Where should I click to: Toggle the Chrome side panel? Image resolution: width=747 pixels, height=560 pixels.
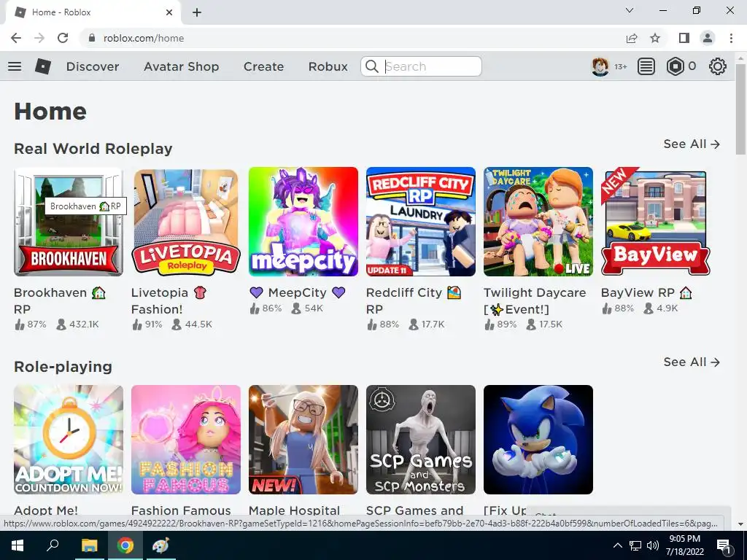pos(684,38)
